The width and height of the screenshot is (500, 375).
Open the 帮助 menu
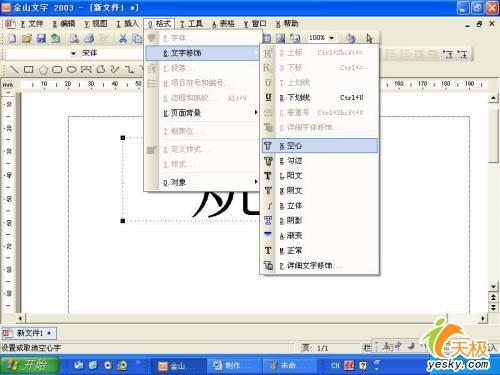pyautogui.click(x=287, y=24)
